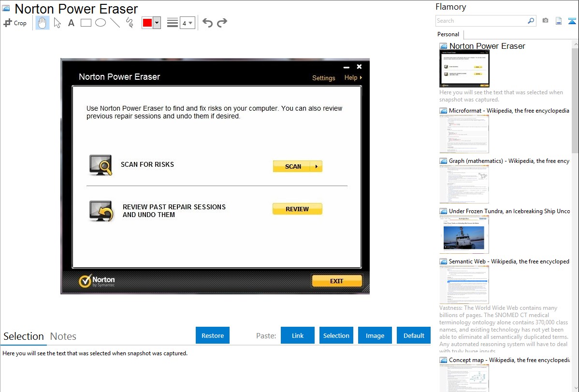Click the camera capture icon
The image size is (579, 392).
pos(545,21)
